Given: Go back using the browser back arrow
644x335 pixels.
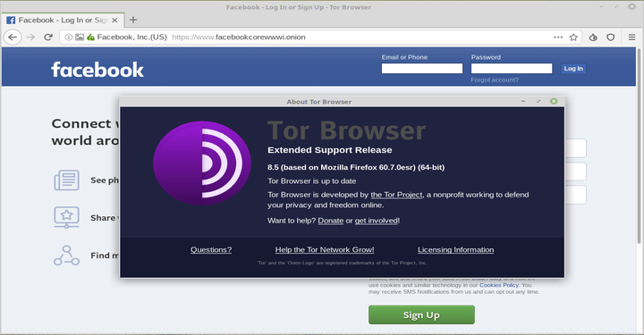Looking at the screenshot, I should 13,38.
